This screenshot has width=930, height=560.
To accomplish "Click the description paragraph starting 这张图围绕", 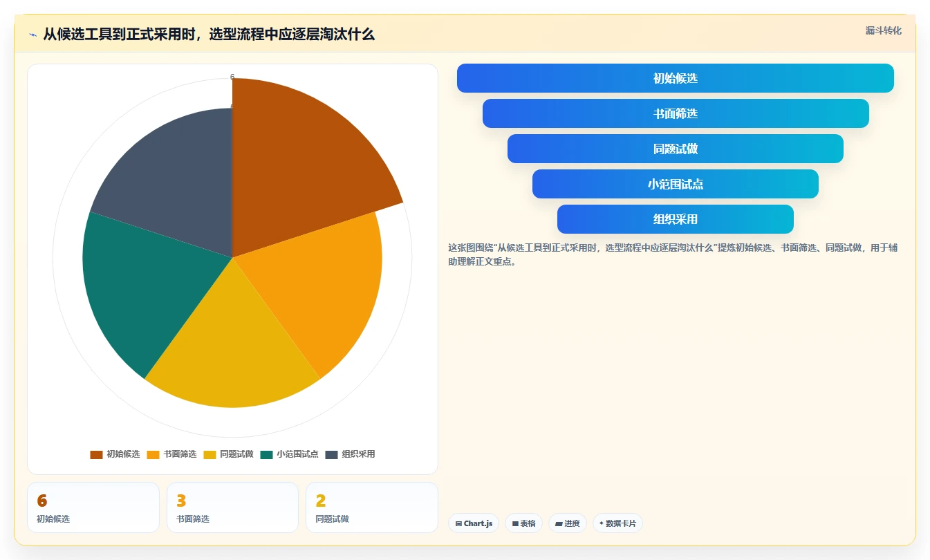I will pos(673,254).
